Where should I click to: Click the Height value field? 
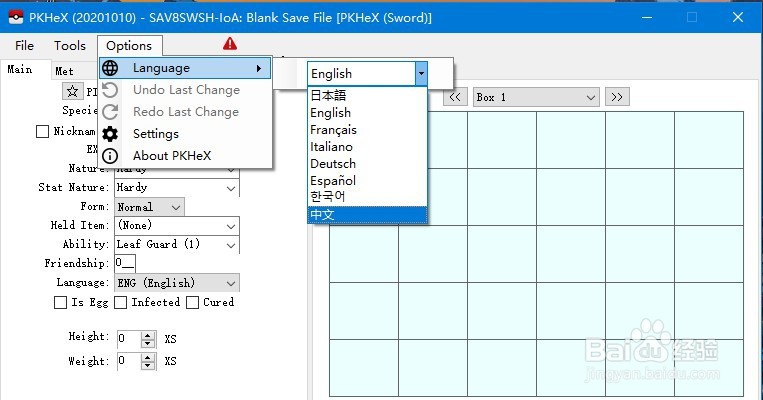pyautogui.click(x=129, y=339)
